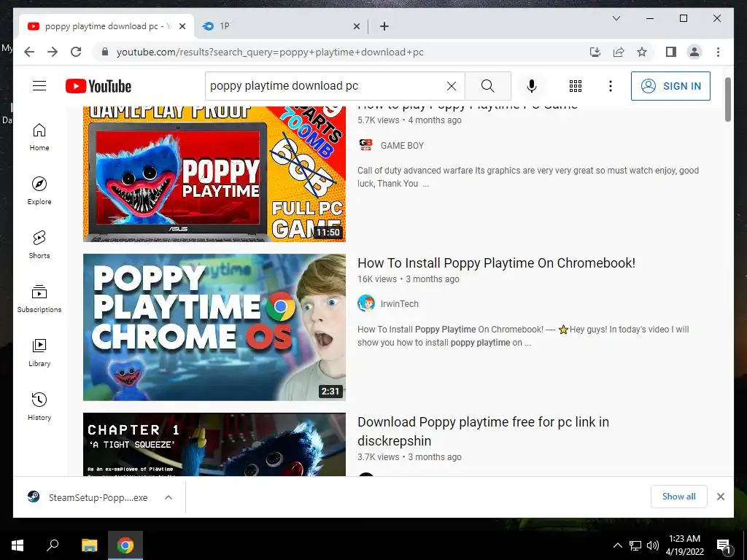The image size is (747, 560).
Task: Click Show all downloads
Action: tap(679, 496)
